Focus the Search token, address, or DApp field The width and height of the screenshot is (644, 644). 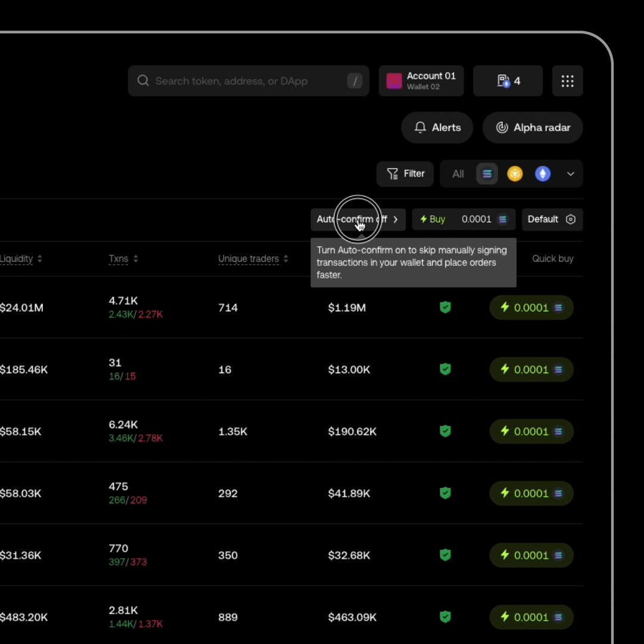[x=249, y=81]
